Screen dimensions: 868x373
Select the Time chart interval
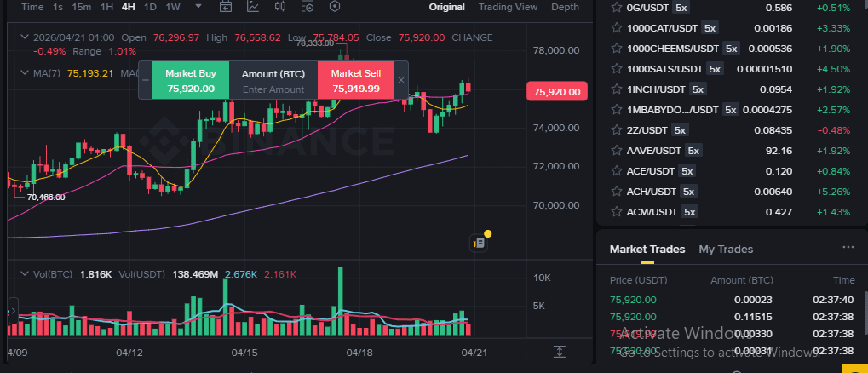tap(32, 7)
